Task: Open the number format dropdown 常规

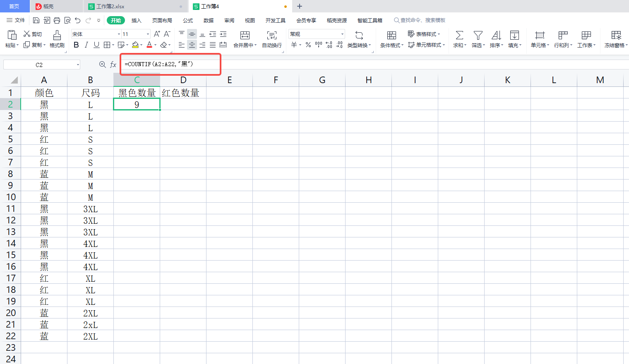Action: (x=342, y=34)
